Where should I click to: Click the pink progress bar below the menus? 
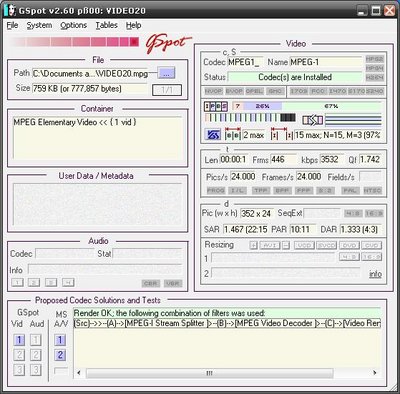point(75,42)
